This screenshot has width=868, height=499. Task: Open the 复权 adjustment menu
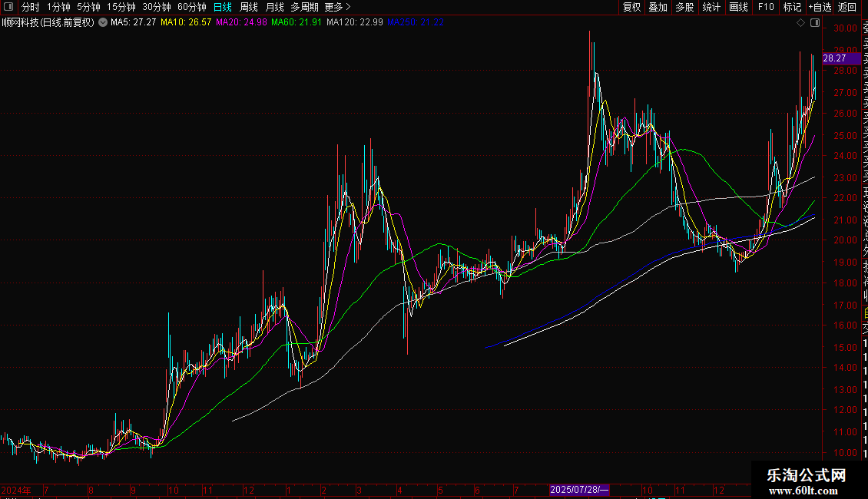point(631,7)
